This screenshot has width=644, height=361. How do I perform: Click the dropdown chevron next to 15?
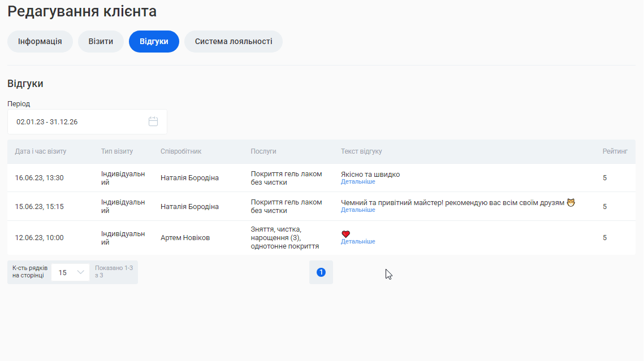81,272
